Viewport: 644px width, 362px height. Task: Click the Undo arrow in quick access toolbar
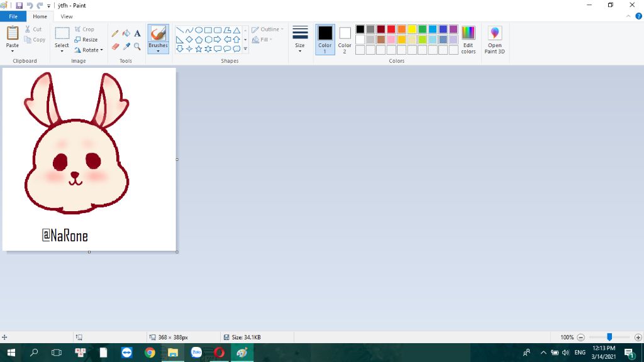pyautogui.click(x=30, y=5)
